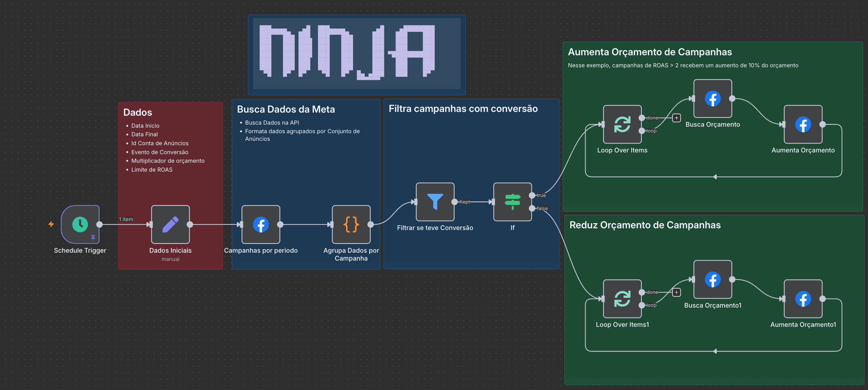Click the If condition node

coord(512,202)
